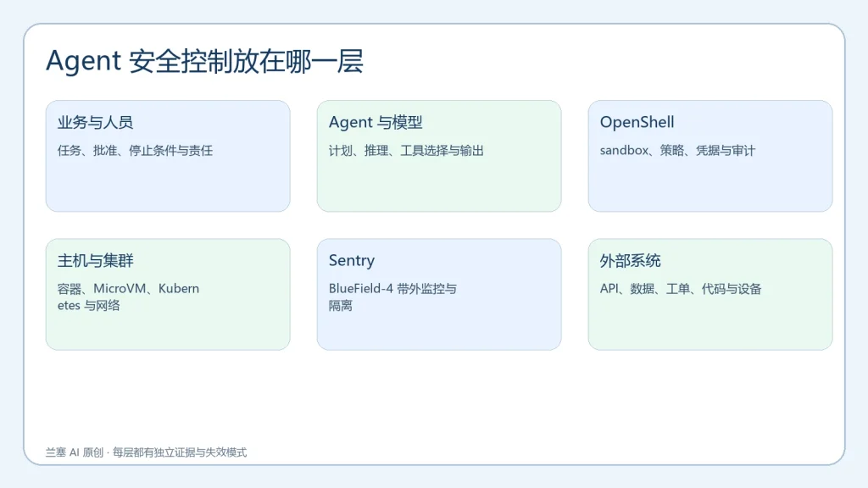The image size is (868, 488).
Task: Select the "Agent 与模型" card heading
Action: point(376,122)
